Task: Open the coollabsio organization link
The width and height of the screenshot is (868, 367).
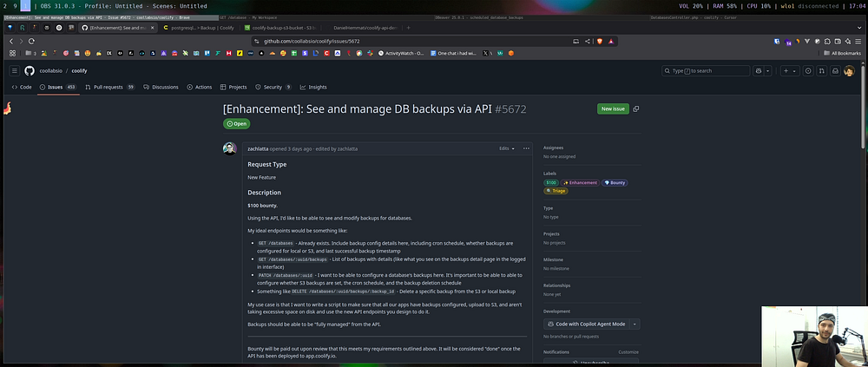Action: point(50,71)
